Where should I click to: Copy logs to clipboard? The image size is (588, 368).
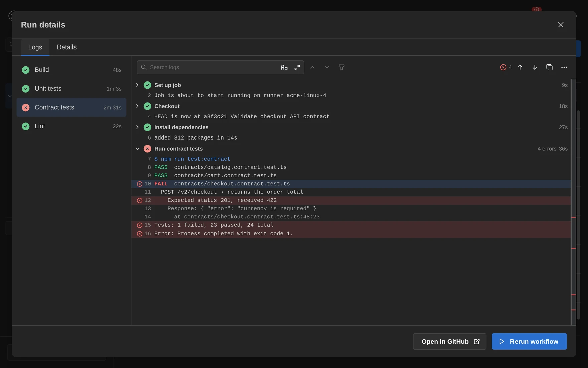(549, 67)
